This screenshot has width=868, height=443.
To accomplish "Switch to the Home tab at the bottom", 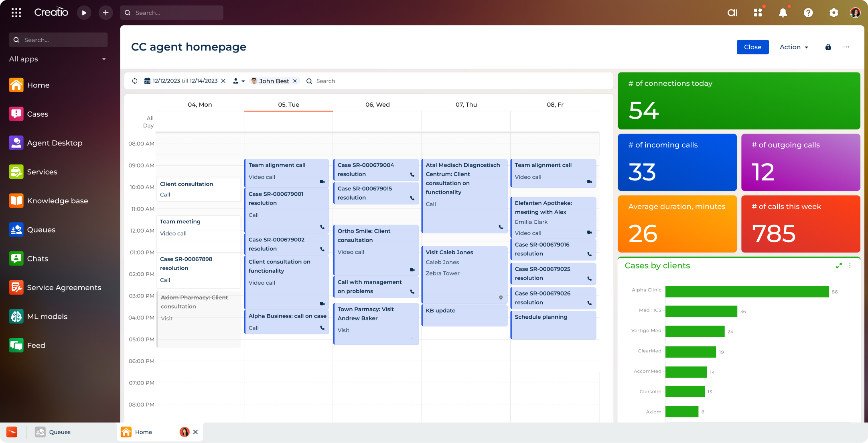I will [144, 432].
